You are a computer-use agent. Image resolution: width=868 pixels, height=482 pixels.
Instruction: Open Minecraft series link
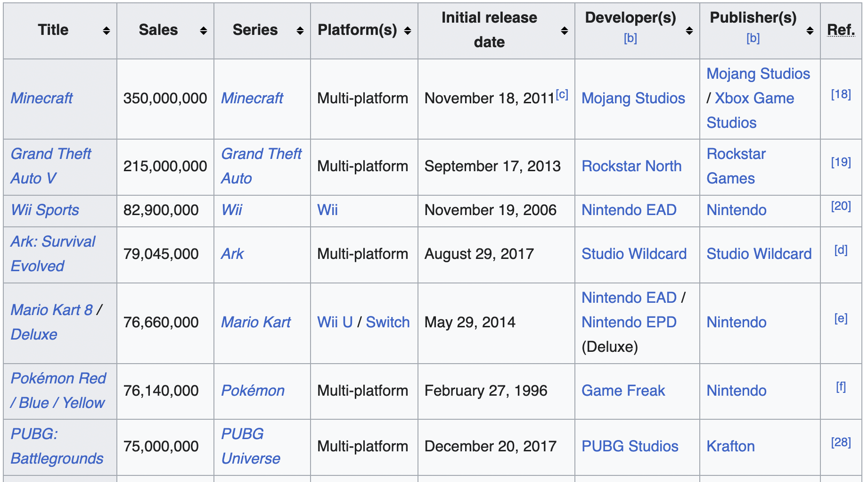click(252, 98)
